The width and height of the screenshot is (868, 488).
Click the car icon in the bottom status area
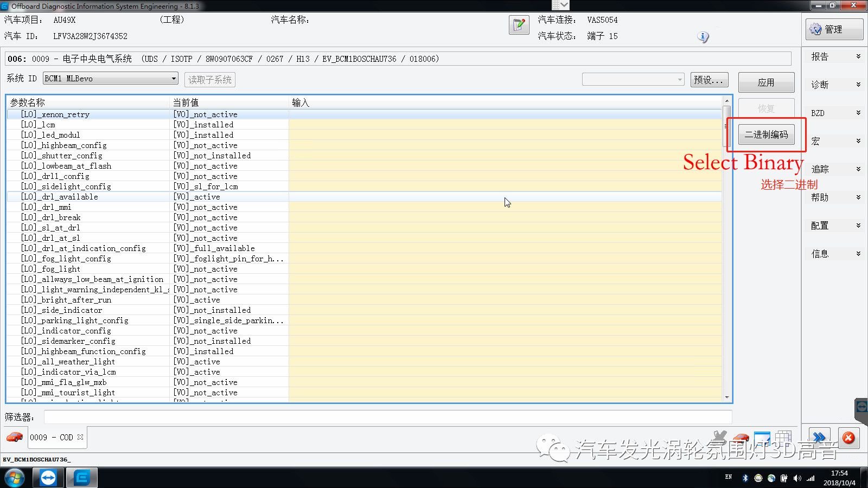[740, 436]
